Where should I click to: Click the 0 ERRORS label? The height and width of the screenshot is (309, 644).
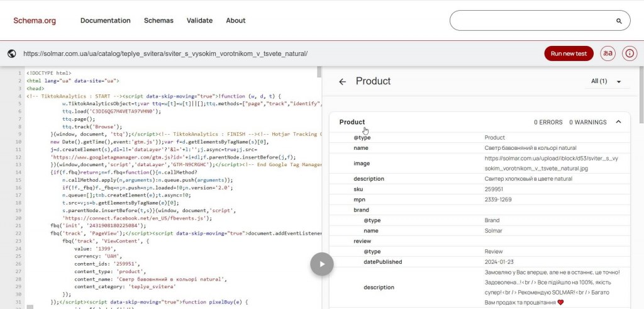(548, 122)
